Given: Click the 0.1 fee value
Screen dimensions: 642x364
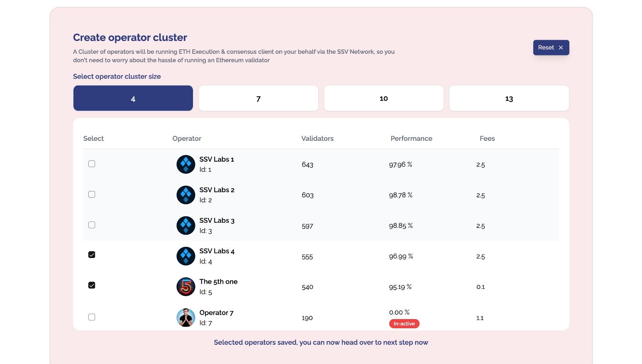Looking at the screenshot, I should [481, 287].
